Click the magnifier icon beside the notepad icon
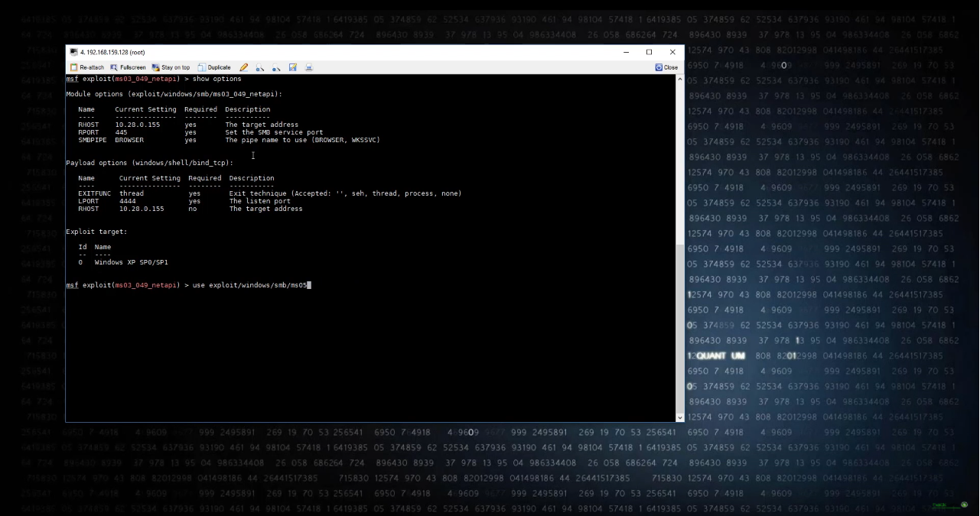Screen dimensions: 980x516 click(276, 67)
